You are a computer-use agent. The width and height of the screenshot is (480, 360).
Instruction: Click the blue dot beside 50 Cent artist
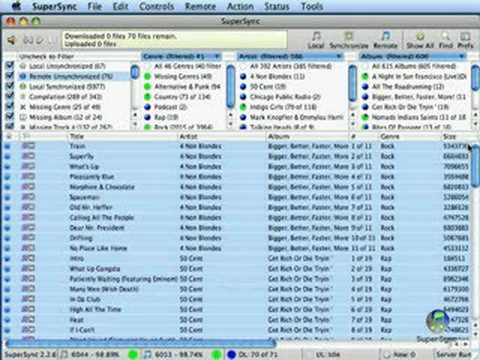[x=243, y=87]
